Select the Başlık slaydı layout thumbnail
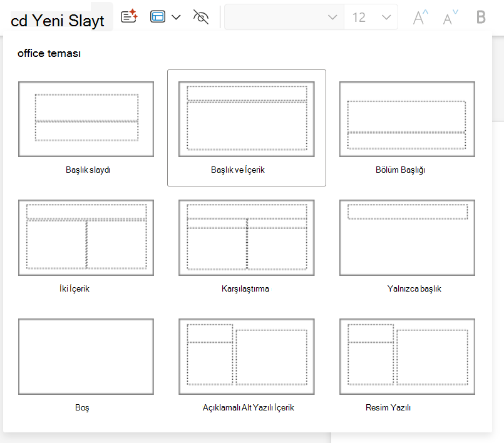This screenshot has width=504, height=443. coord(86,119)
